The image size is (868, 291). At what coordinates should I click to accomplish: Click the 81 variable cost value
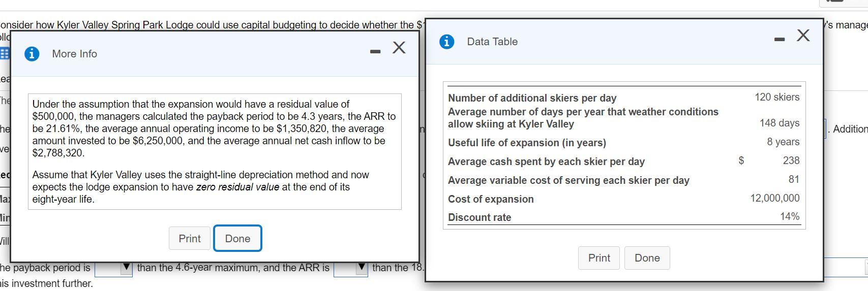pyautogui.click(x=794, y=179)
